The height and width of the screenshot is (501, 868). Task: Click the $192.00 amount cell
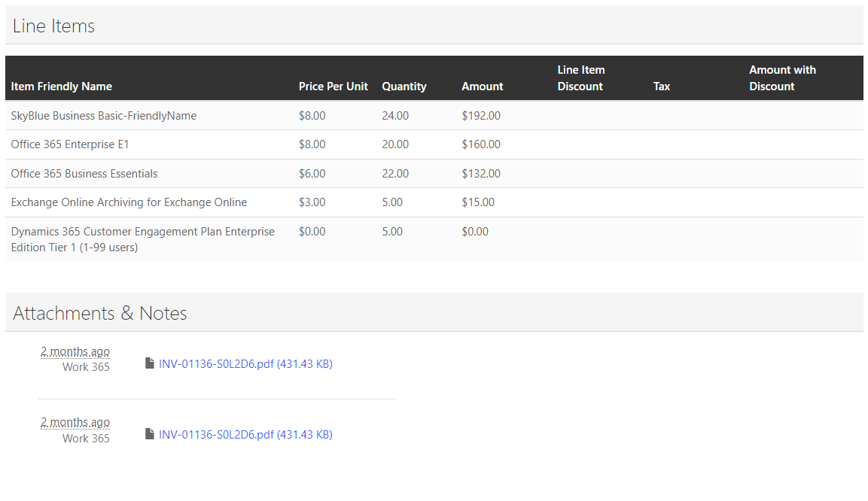click(481, 116)
